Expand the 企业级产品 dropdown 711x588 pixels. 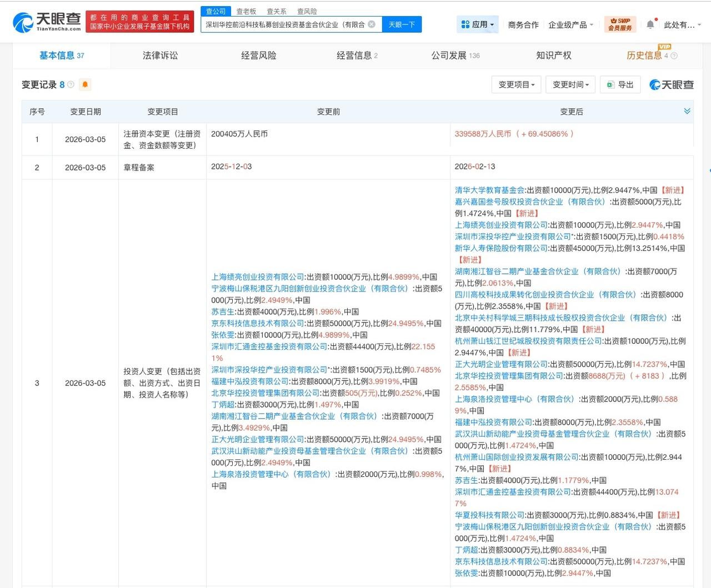tap(570, 25)
